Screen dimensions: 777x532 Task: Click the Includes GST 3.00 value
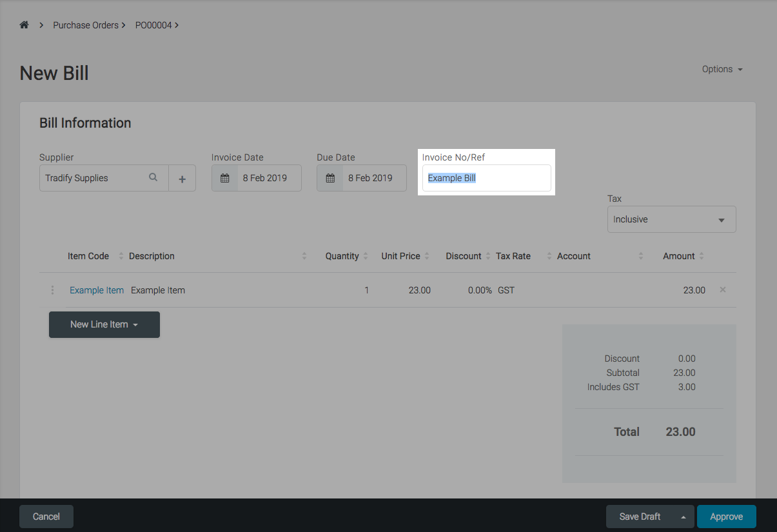point(687,387)
